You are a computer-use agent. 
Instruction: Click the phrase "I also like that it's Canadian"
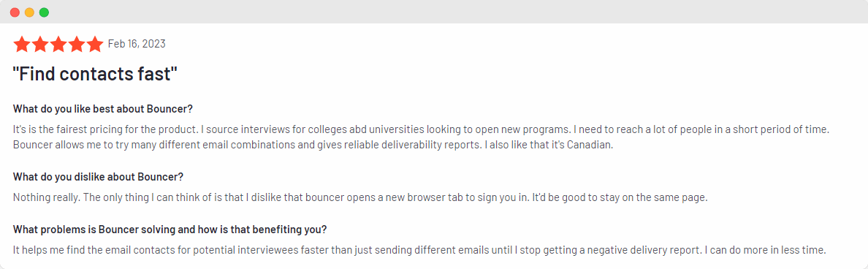click(x=546, y=145)
